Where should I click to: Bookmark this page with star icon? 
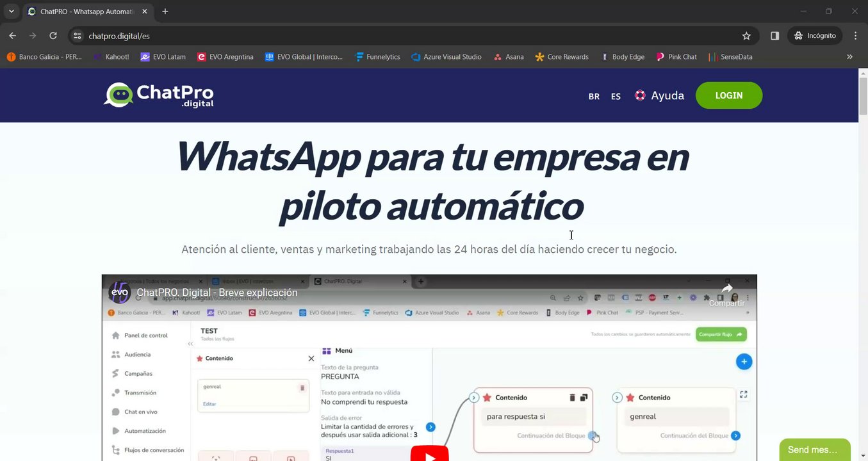(x=746, y=36)
